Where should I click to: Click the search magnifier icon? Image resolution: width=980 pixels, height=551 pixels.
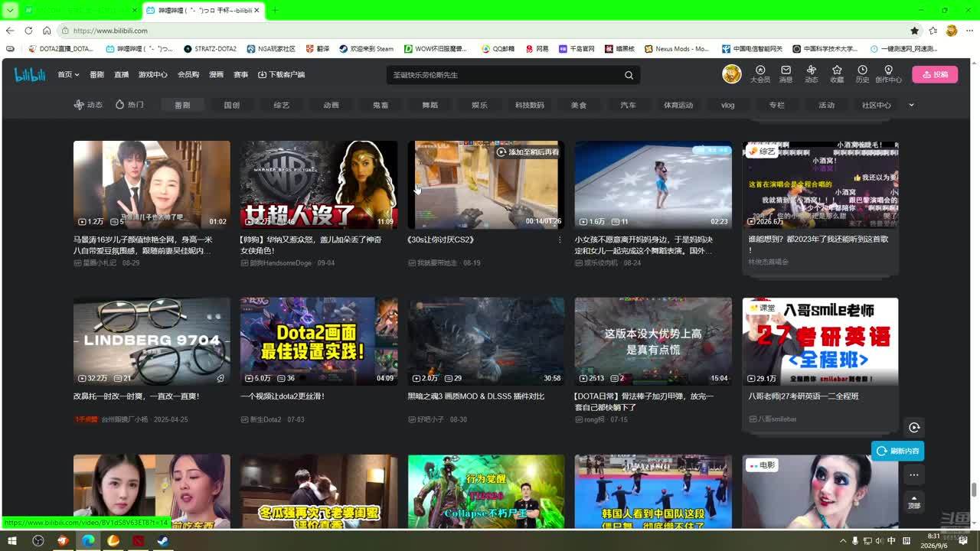point(629,75)
